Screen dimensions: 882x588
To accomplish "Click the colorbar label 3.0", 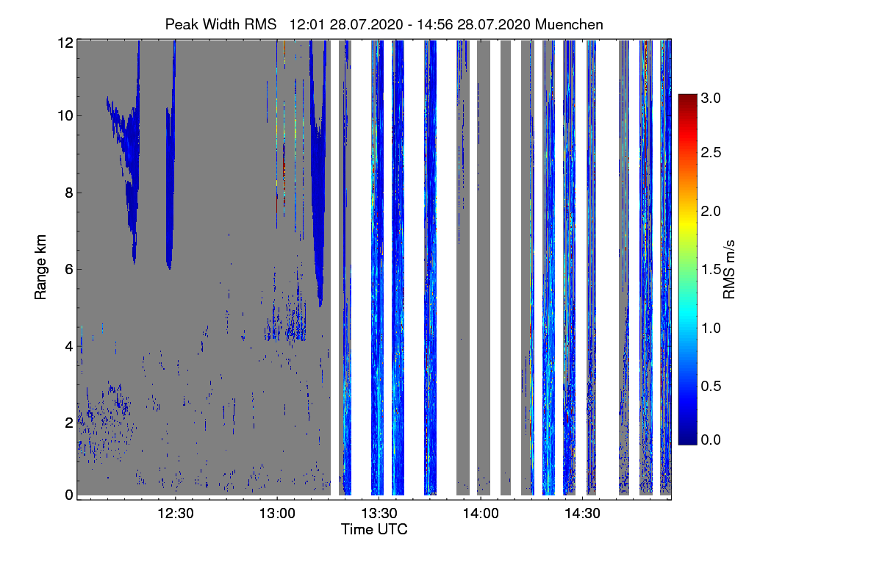I will point(711,98).
